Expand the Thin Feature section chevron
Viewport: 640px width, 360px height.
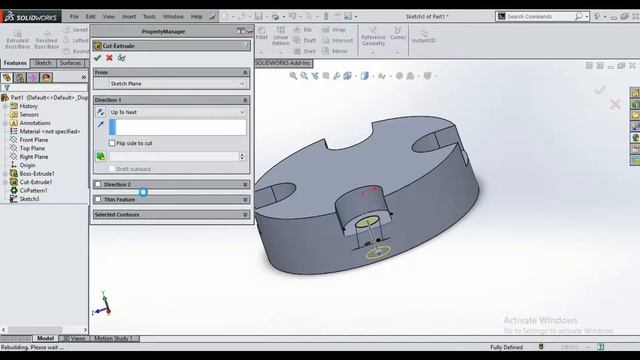pyautogui.click(x=245, y=200)
